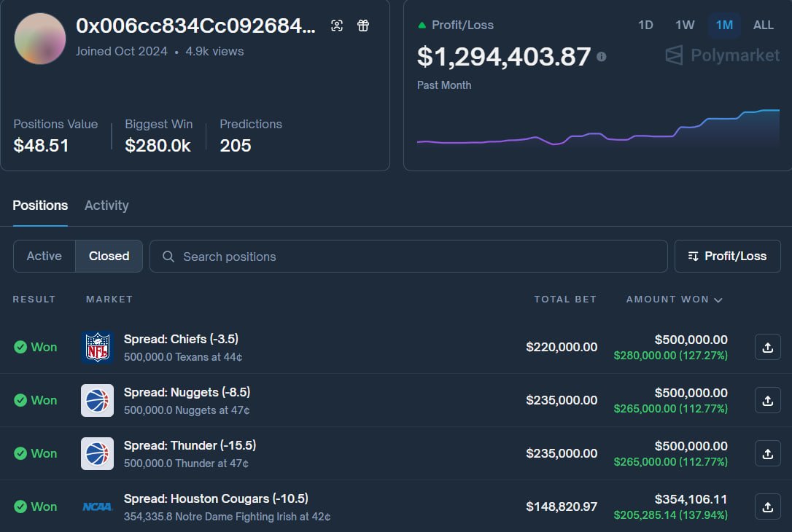Click the user scan icon beside the wallet address
Viewport: 792px width, 532px height.
pos(337,25)
